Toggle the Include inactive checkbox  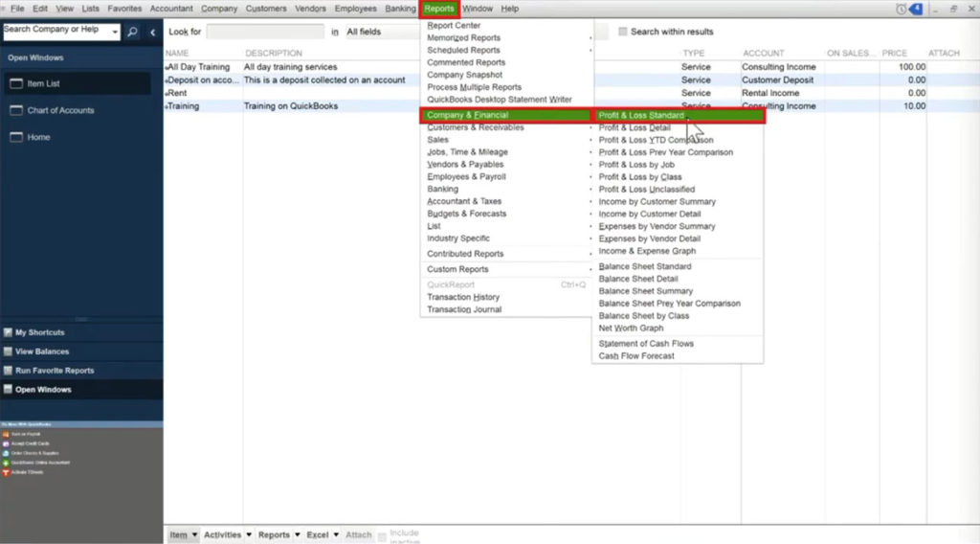click(384, 535)
